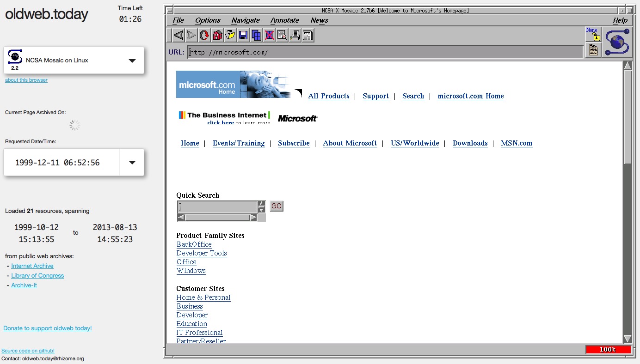Open the Internet Archive link
Viewport: 640px width, 364px height.
(x=32, y=266)
